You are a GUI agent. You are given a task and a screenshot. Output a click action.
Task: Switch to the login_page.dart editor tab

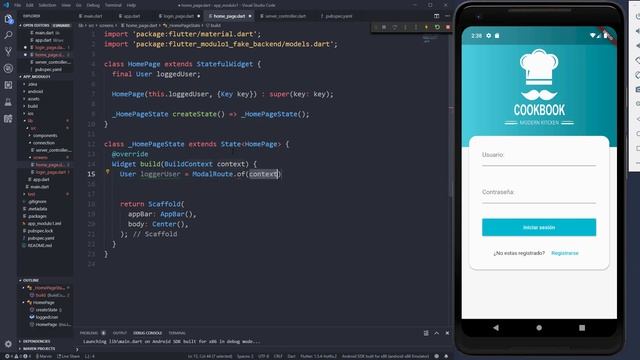click(x=179, y=16)
